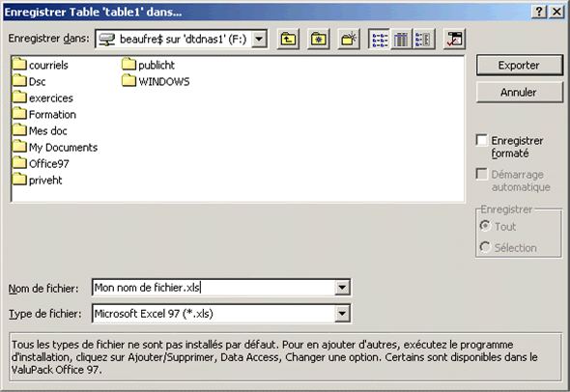Open Commands and Settings tool icon
Screen dimensions: 570x392
(454, 40)
